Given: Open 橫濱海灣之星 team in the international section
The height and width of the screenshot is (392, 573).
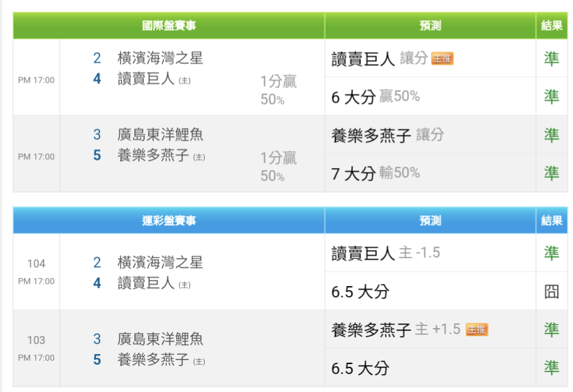Looking at the screenshot, I should tap(160, 58).
